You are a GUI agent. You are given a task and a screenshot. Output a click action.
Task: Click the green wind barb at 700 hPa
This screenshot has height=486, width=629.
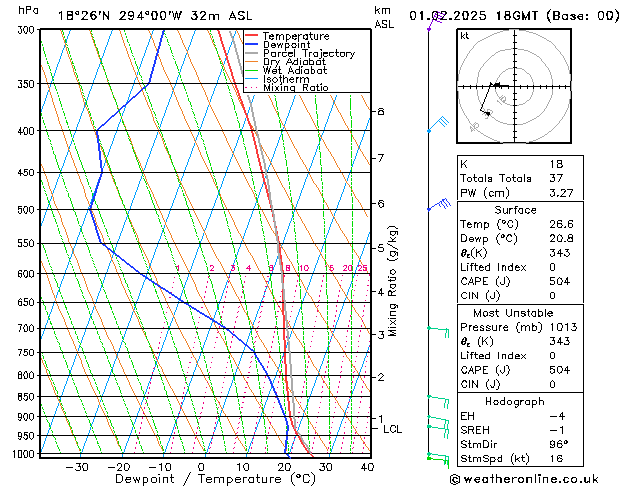[x=438, y=332]
